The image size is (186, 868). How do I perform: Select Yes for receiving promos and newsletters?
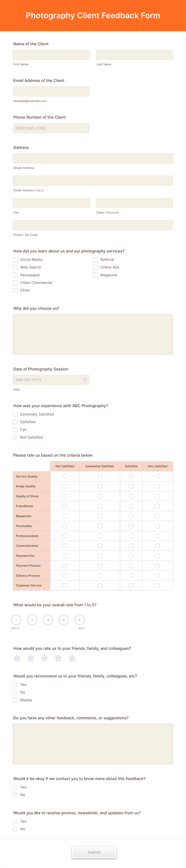[x=15, y=821]
